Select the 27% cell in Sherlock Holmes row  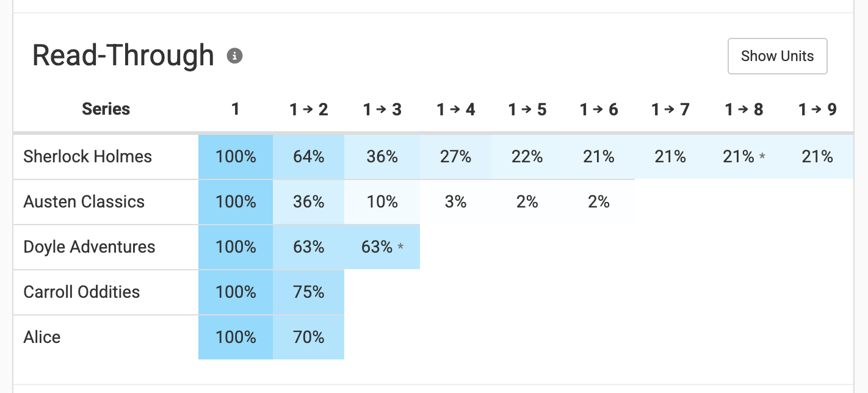click(x=455, y=157)
